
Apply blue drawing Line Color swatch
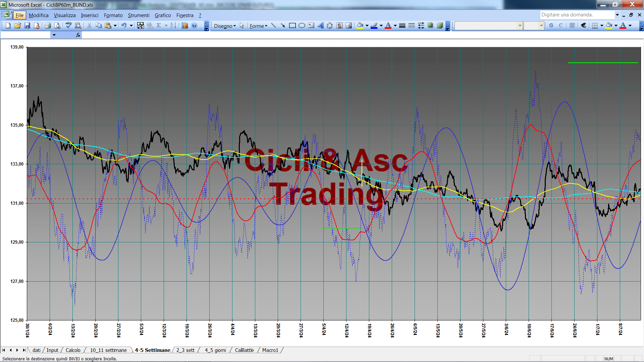[374, 26]
